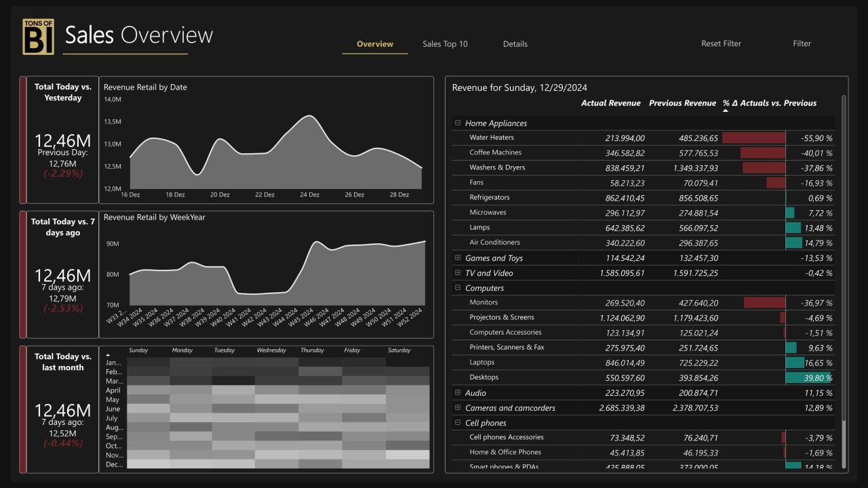
Task: Select the Lamps row label
Action: [x=479, y=227]
